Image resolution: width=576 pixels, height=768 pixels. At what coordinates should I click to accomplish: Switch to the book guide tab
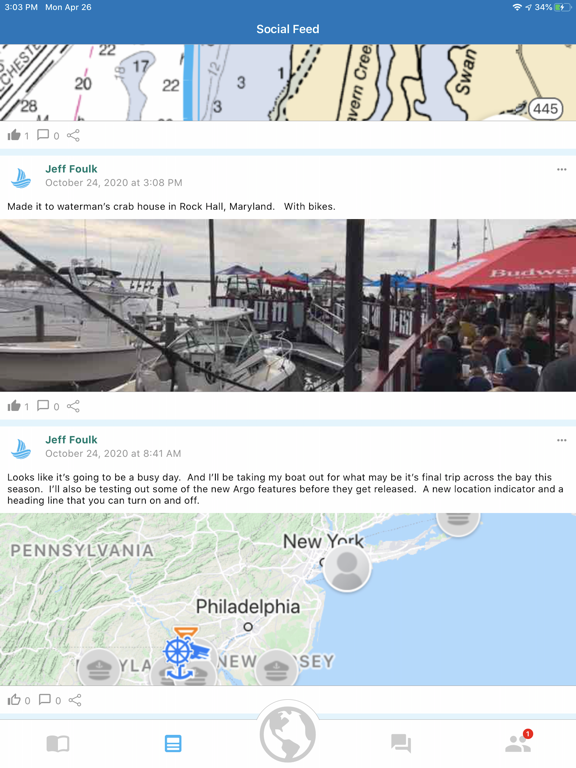tap(58, 744)
